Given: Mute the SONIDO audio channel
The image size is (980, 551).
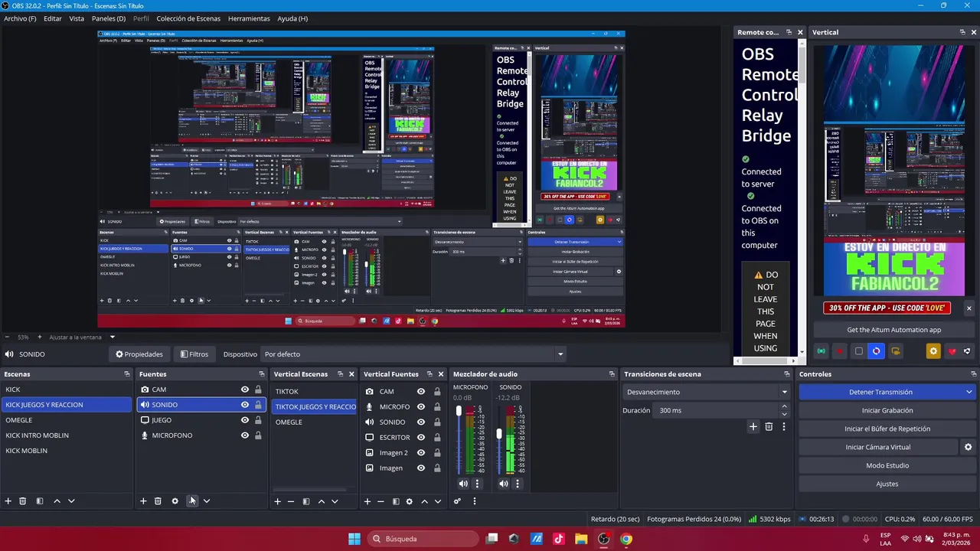Looking at the screenshot, I should click(x=504, y=484).
